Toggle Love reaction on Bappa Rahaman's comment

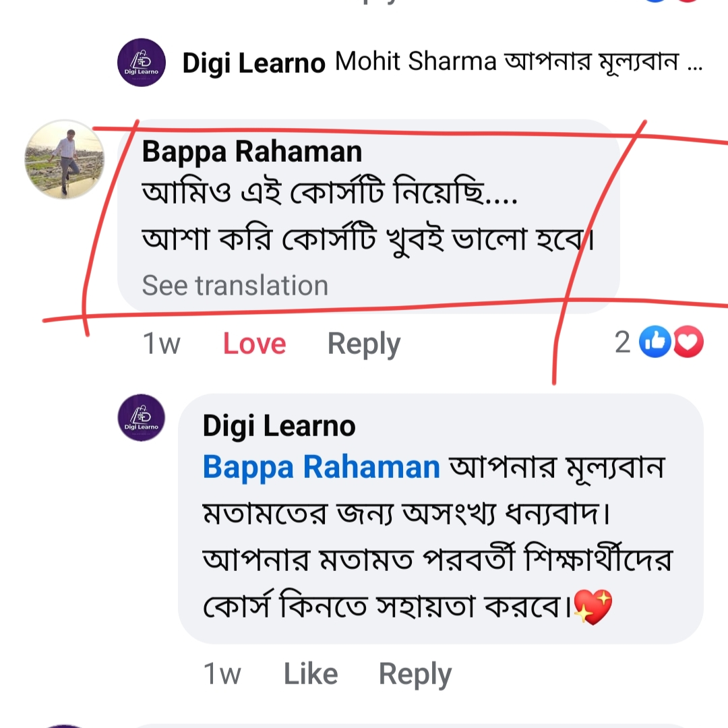point(254,344)
